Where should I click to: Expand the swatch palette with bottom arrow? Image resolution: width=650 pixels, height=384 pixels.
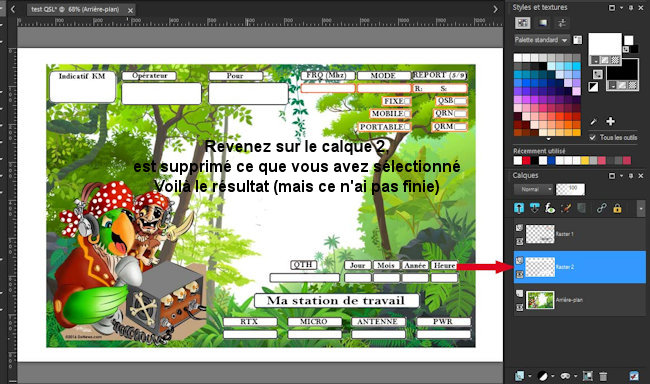(548, 139)
